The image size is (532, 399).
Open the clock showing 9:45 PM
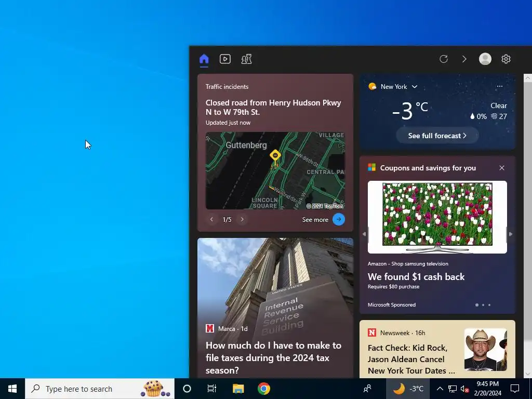pos(487,389)
